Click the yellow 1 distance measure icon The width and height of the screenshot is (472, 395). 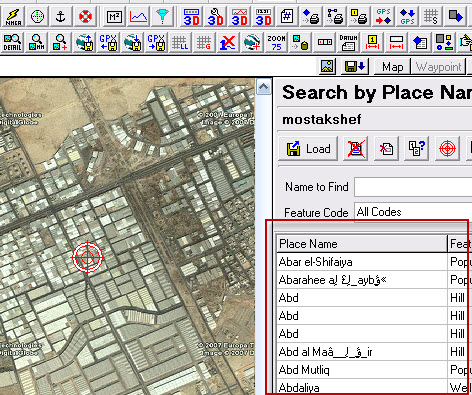tap(372, 42)
